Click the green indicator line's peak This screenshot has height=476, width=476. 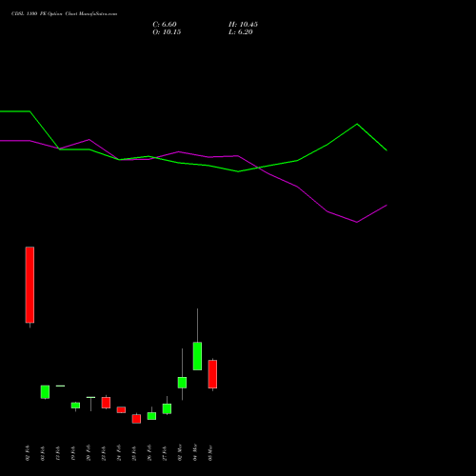tap(357, 124)
